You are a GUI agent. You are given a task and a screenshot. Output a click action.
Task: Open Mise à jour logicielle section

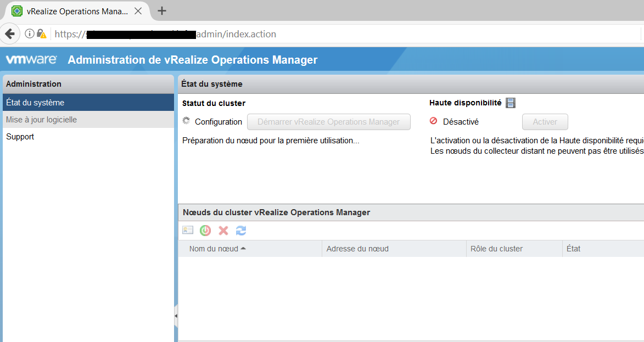tap(88, 120)
